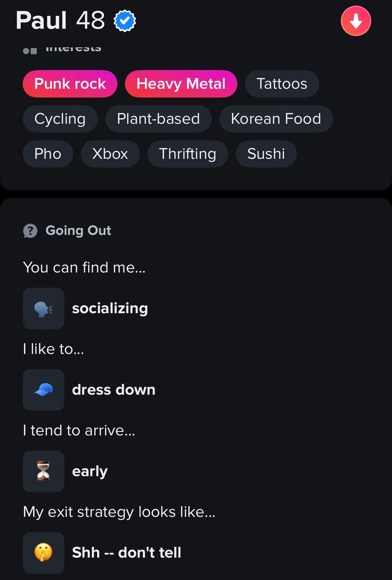This screenshot has width=392, height=580.
Task: Select the Heavy Metal interest tag
Action: [x=181, y=84]
